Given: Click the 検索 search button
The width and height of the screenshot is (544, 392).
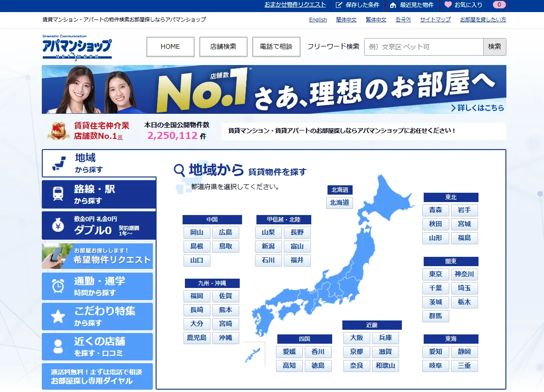Looking at the screenshot, I should tap(494, 46).
